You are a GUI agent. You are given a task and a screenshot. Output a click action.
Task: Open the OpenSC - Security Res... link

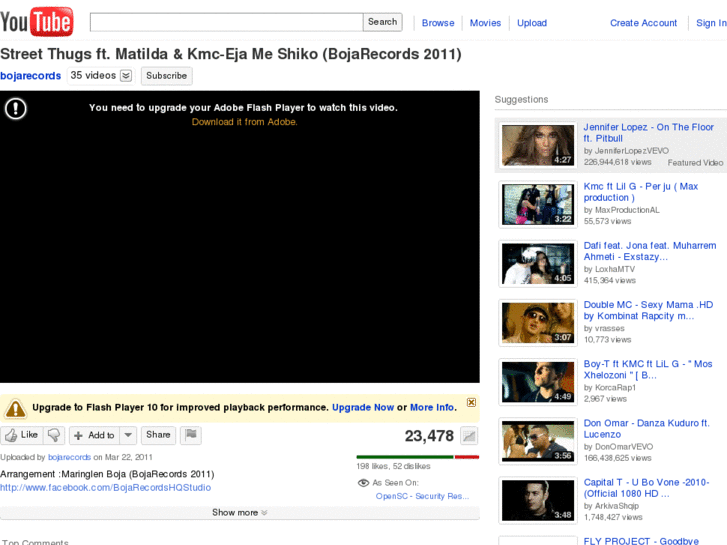pyautogui.click(x=422, y=496)
